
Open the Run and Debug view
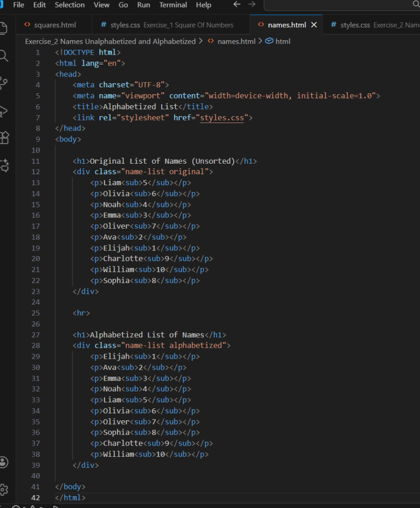tap(4, 111)
